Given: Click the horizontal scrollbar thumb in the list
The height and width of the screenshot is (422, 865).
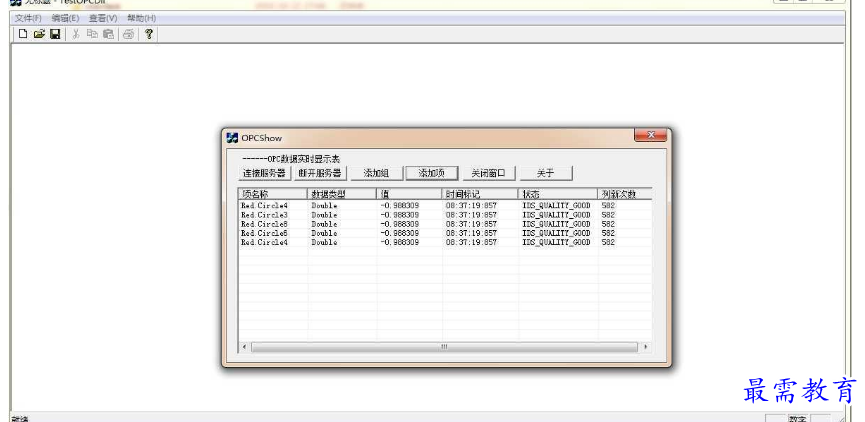Looking at the screenshot, I should [x=444, y=347].
